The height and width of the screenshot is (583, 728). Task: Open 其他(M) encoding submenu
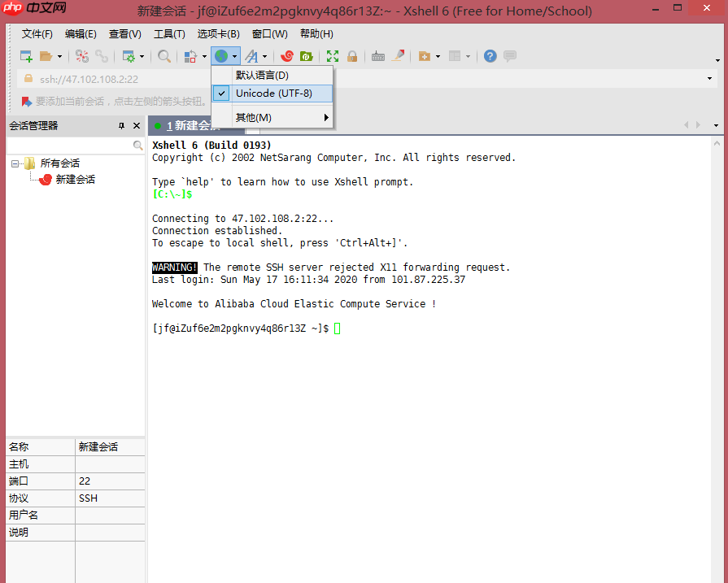pyautogui.click(x=272, y=117)
